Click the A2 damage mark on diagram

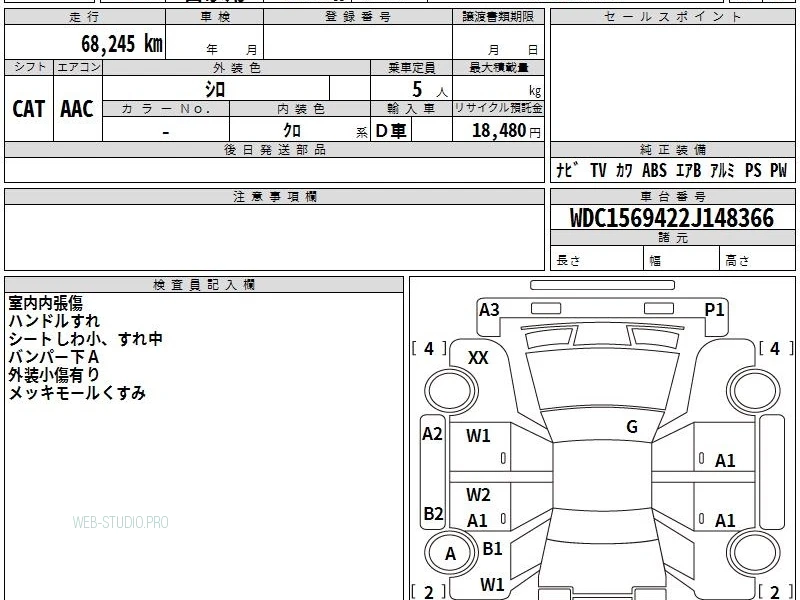[x=432, y=434]
